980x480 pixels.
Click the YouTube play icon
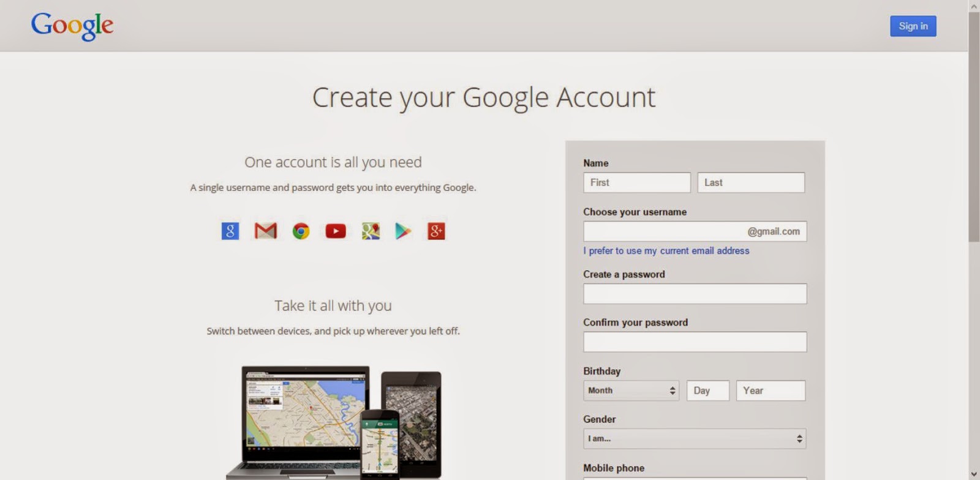click(x=336, y=231)
